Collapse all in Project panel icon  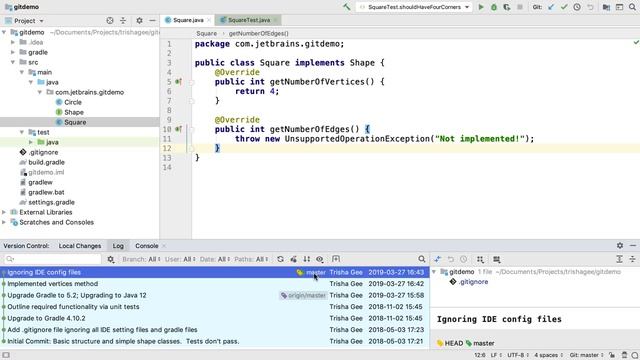click(x=123, y=20)
